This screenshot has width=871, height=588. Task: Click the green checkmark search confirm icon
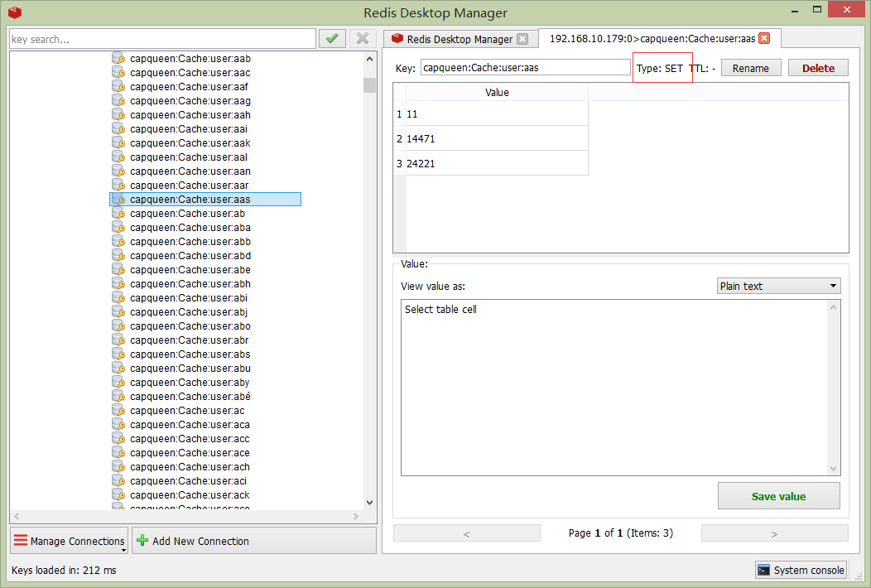(332, 38)
